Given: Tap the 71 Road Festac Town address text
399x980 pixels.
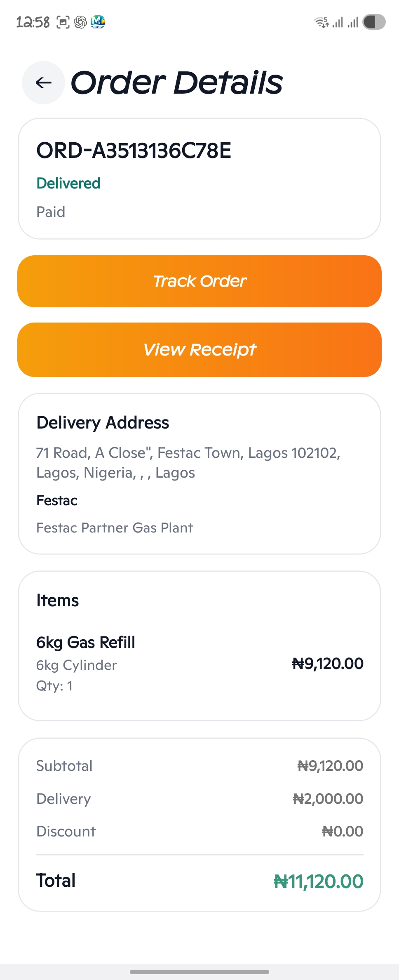Looking at the screenshot, I should [x=188, y=463].
